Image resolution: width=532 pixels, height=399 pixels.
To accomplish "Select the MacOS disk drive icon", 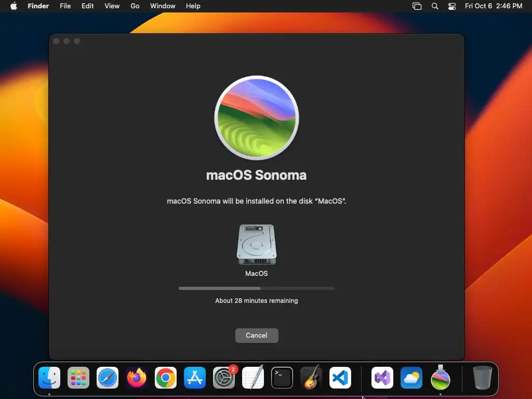I will pos(257,244).
